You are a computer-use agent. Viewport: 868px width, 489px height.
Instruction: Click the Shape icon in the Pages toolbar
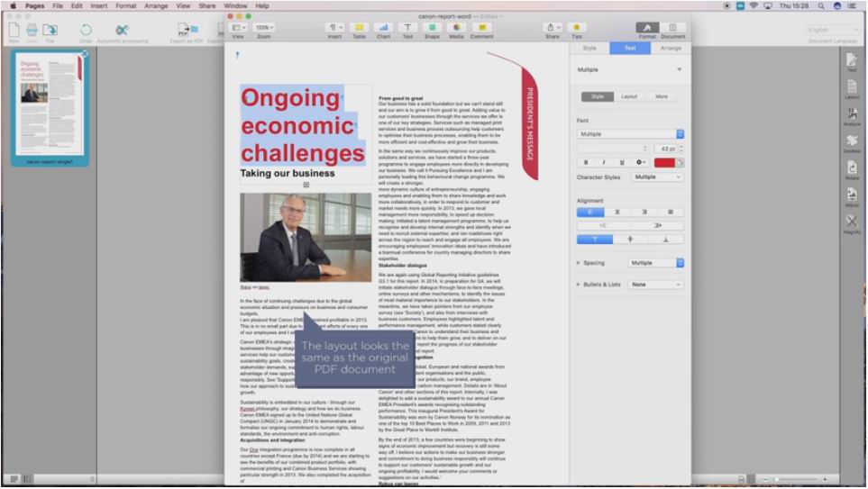[432, 28]
